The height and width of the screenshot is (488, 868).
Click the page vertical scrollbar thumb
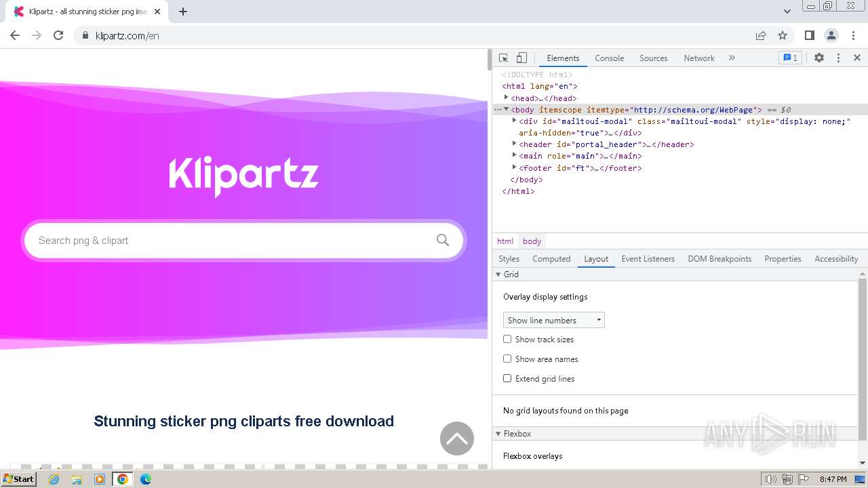489,60
